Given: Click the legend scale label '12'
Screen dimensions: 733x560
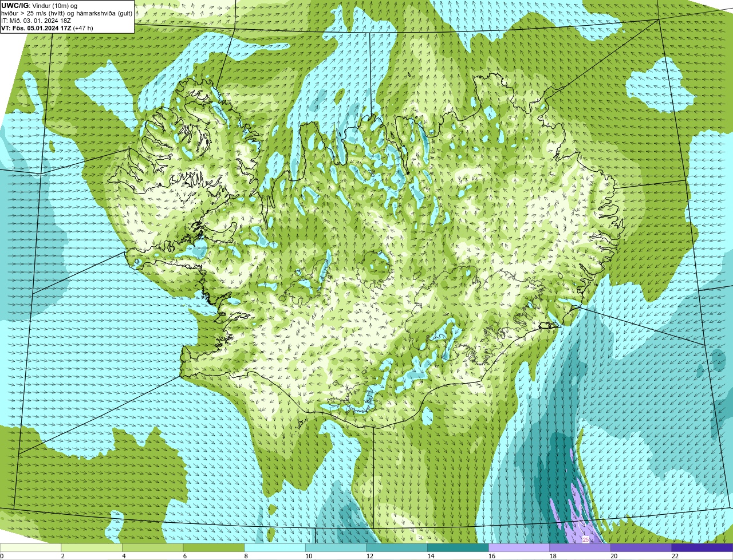Looking at the screenshot, I should pos(370,556).
